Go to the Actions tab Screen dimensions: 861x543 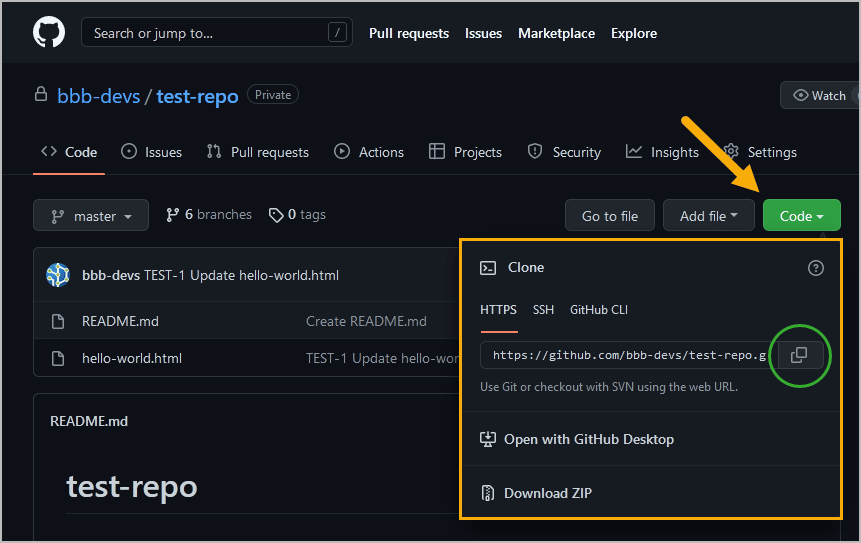coord(369,152)
